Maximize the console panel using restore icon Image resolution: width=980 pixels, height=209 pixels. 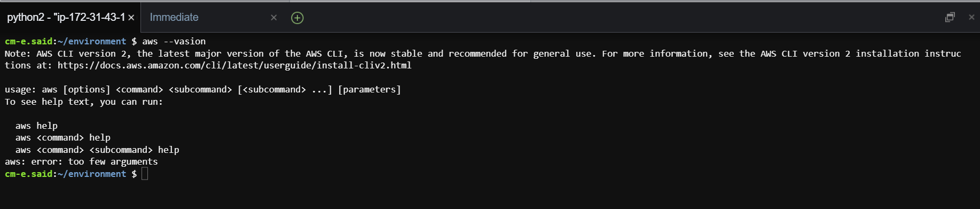coord(950,17)
